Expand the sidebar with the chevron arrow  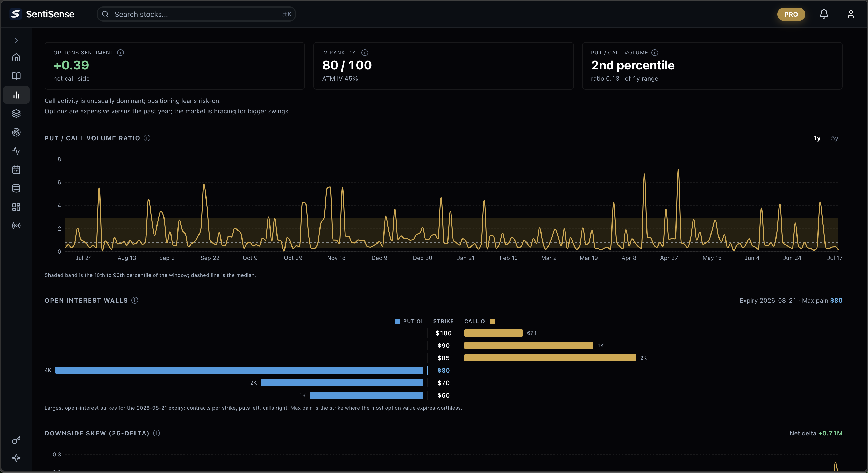point(16,40)
